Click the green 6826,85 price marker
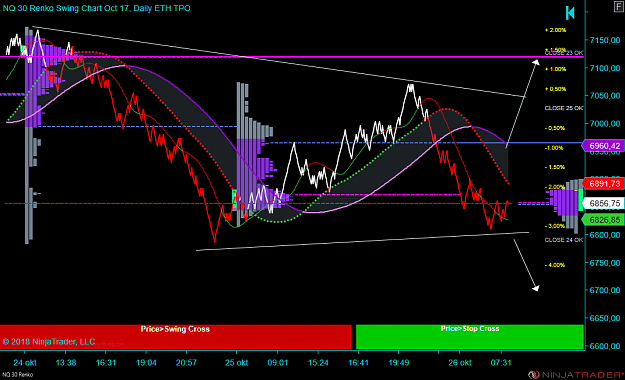 pos(603,220)
